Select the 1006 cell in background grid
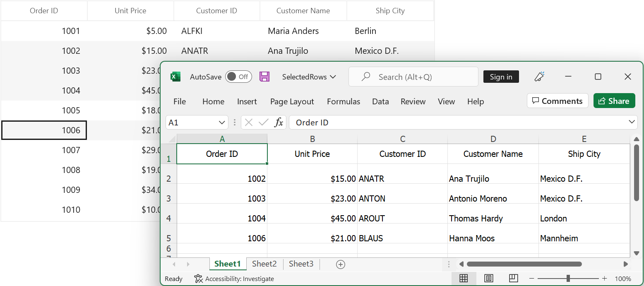Image resolution: width=644 pixels, height=286 pixels. pos(44,130)
